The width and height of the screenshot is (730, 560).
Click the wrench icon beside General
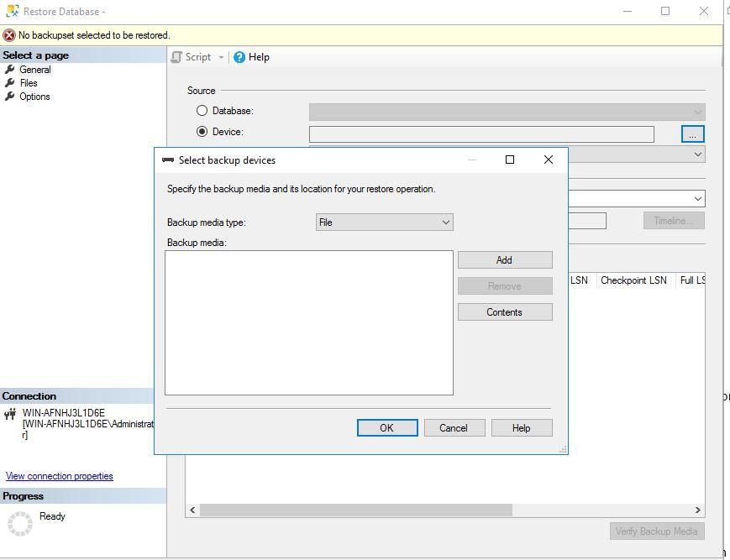point(10,70)
